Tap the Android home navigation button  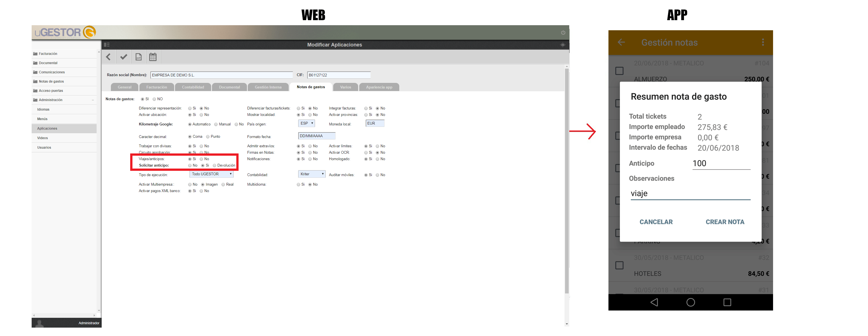click(690, 302)
